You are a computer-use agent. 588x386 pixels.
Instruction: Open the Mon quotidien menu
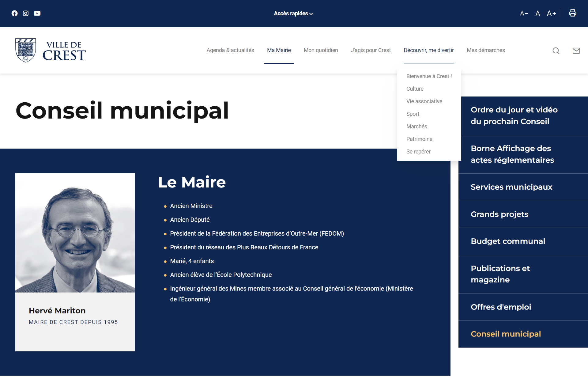click(x=321, y=50)
